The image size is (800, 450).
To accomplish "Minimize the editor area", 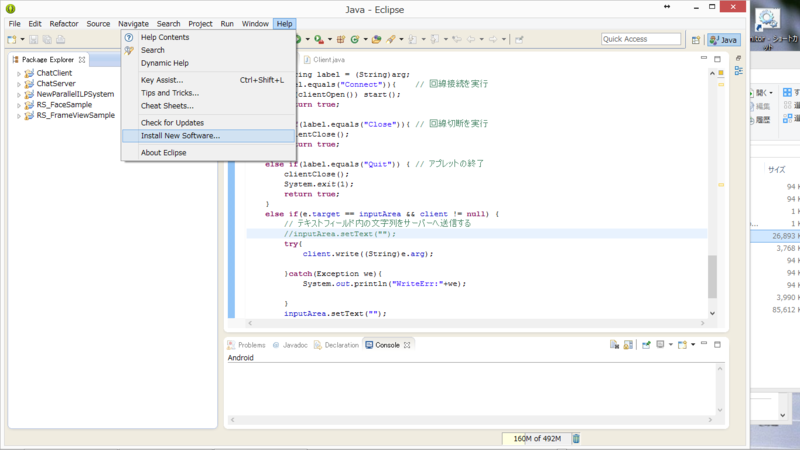I will click(x=704, y=58).
